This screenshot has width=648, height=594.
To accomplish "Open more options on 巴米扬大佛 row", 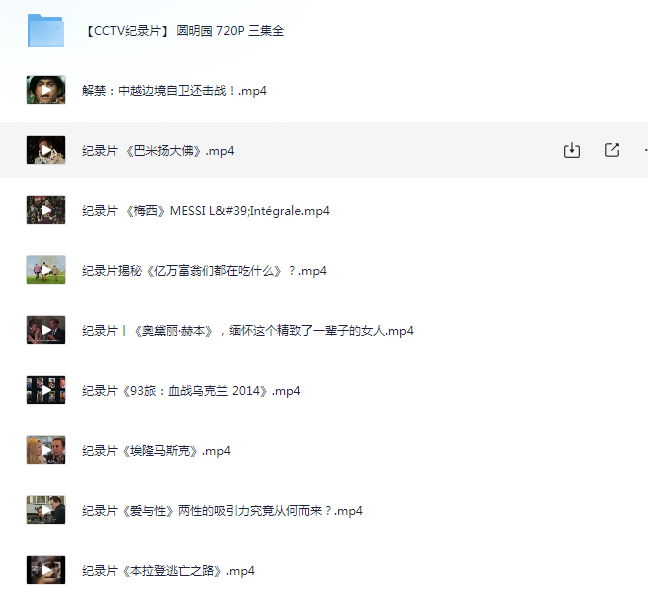I will click(x=646, y=150).
